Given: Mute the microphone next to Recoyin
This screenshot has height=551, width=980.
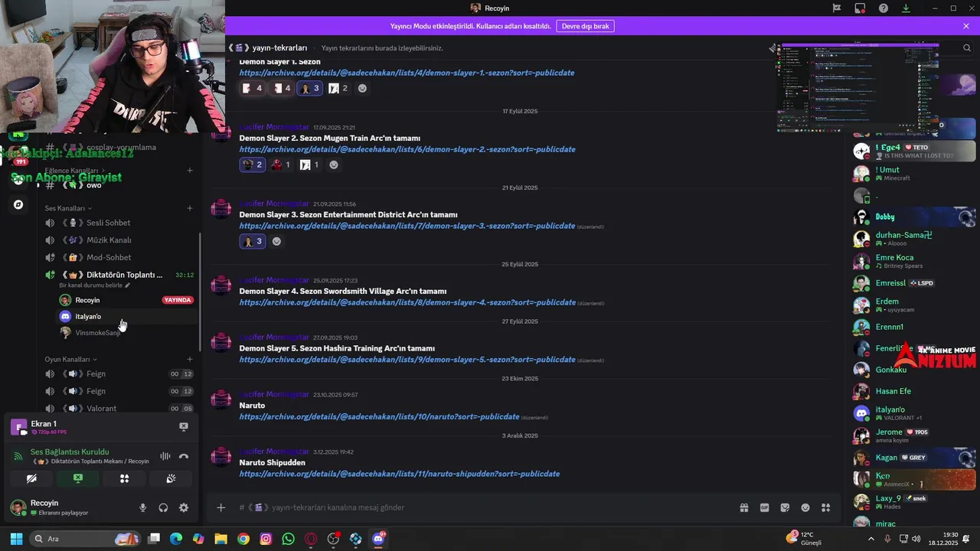Looking at the screenshot, I should (x=142, y=507).
